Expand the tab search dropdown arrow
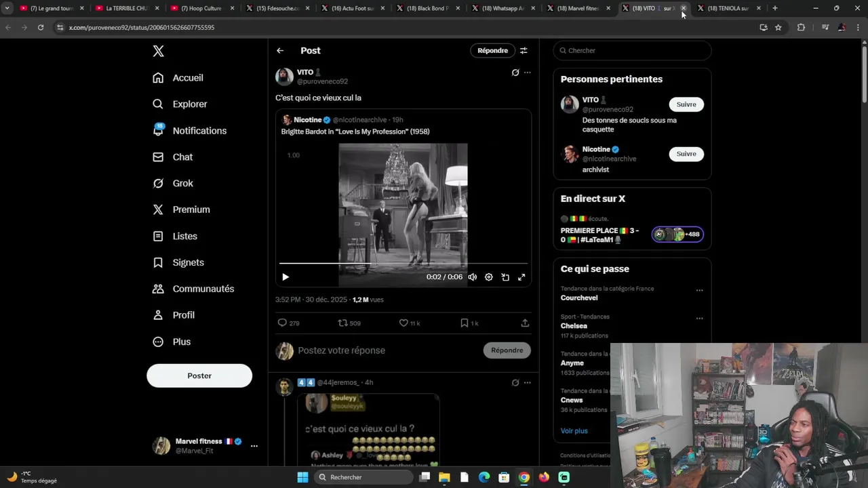 click(x=7, y=8)
